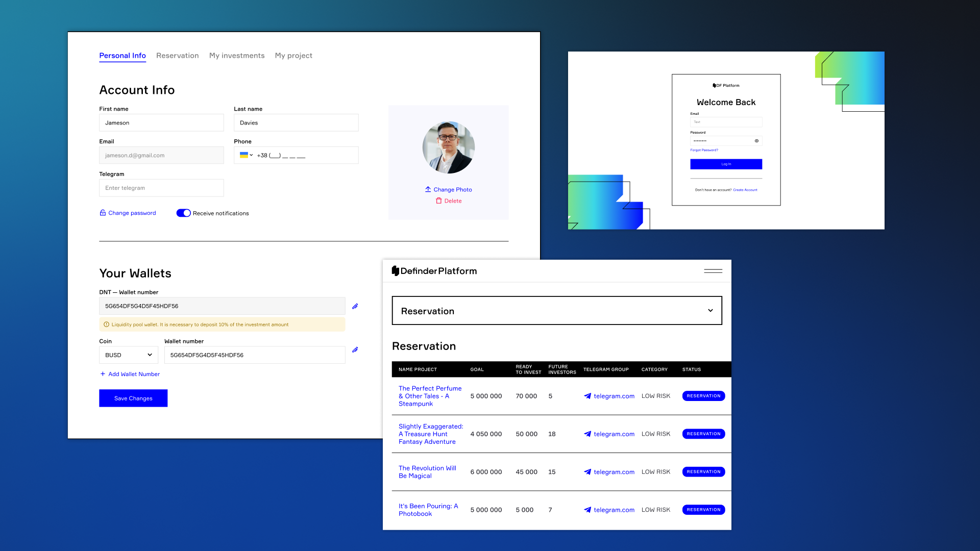Switch to the My investments tab
Viewport: 980px width, 551px height.
[x=236, y=56]
